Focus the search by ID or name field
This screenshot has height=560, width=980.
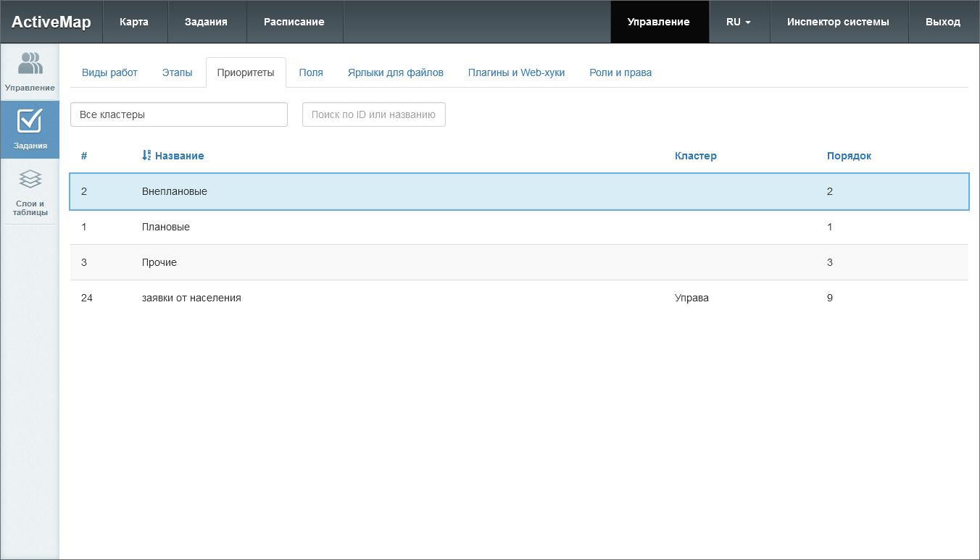coord(373,114)
